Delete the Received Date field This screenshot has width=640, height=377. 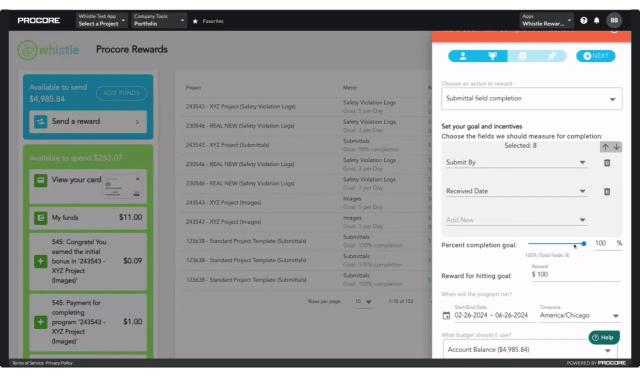point(607,191)
